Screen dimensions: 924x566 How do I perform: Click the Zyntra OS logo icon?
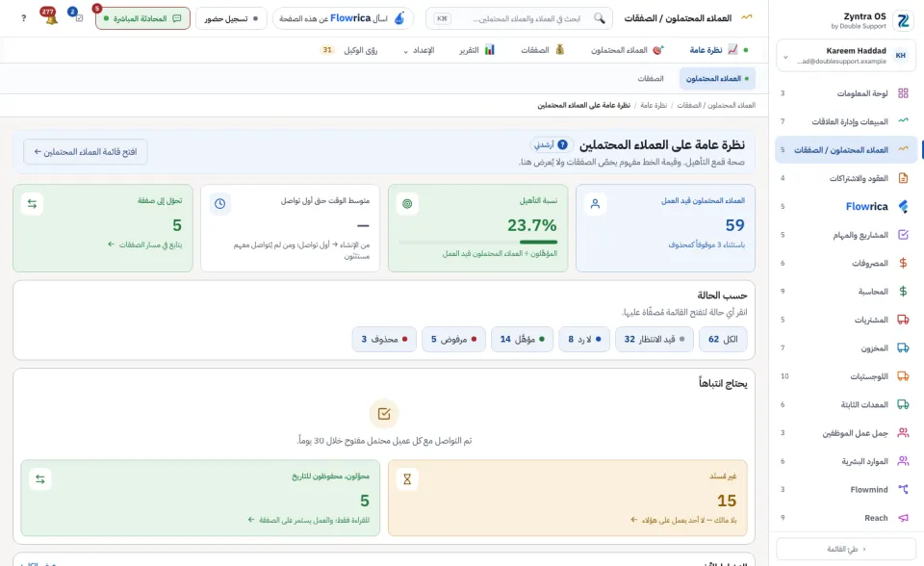pos(903,20)
